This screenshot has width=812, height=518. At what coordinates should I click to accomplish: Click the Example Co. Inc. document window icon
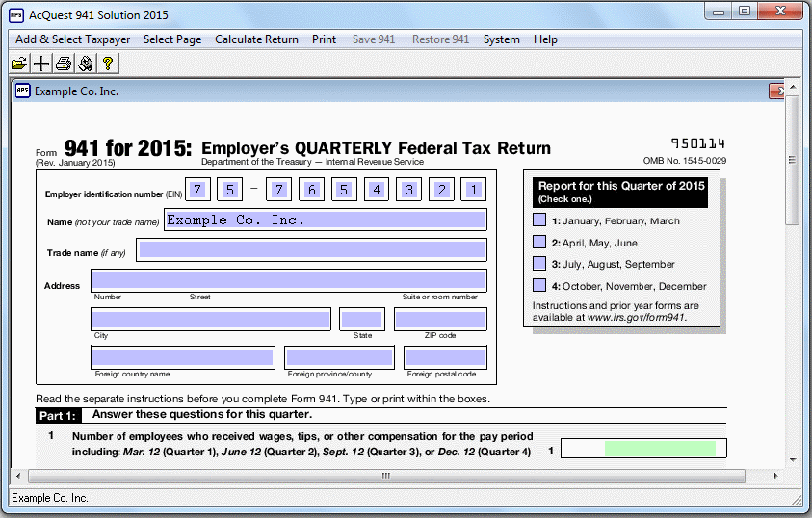pos(23,91)
